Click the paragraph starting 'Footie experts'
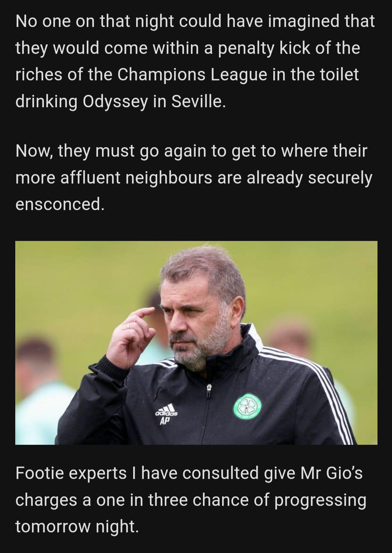Screen dimensions: 392x553 coord(191,500)
